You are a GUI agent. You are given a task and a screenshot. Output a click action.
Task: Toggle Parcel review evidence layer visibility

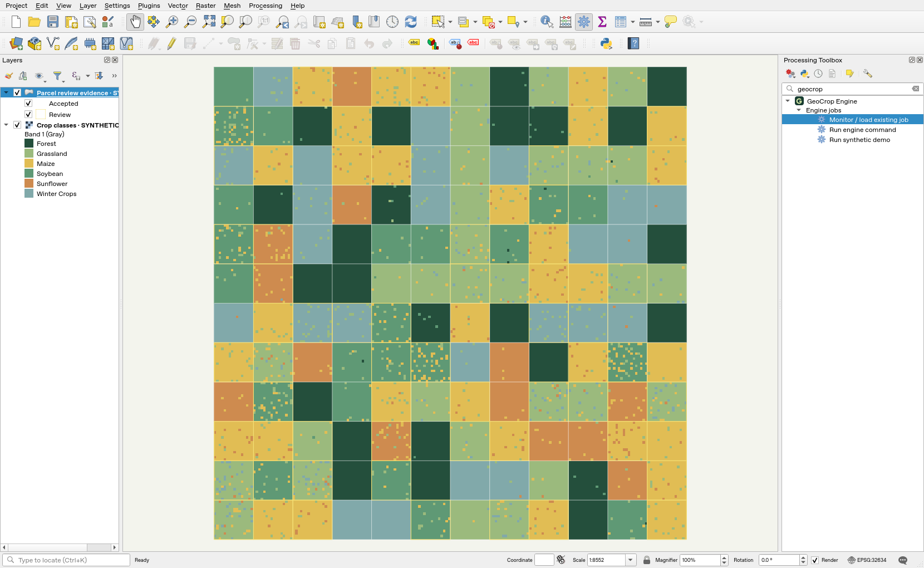pyautogui.click(x=17, y=93)
